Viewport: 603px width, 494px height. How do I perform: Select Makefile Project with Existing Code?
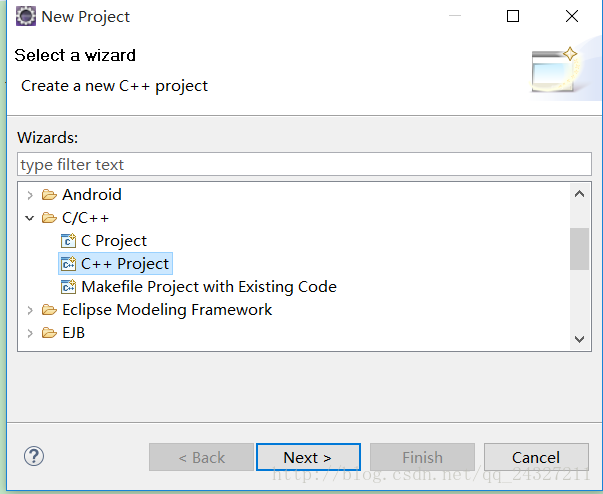(209, 287)
